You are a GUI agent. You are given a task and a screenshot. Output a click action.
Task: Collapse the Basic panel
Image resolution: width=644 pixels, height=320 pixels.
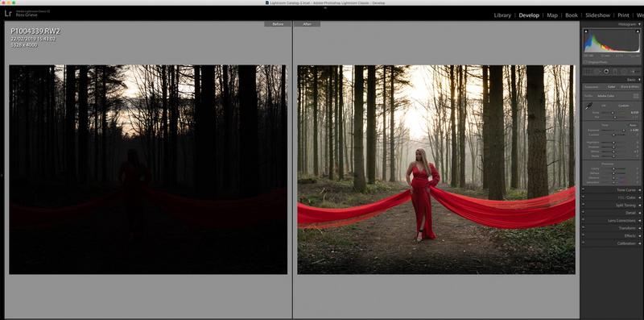pos(639,80)
